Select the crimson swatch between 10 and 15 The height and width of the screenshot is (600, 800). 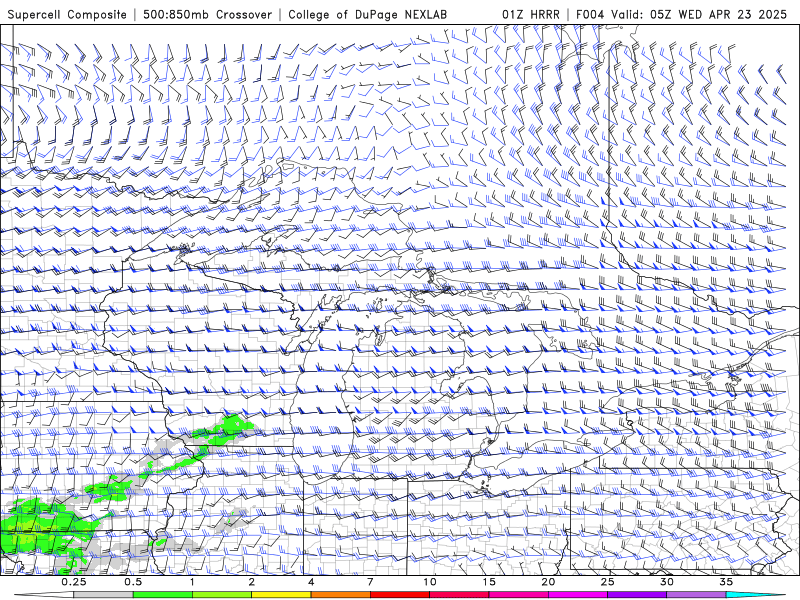click(x=459, y=595)
